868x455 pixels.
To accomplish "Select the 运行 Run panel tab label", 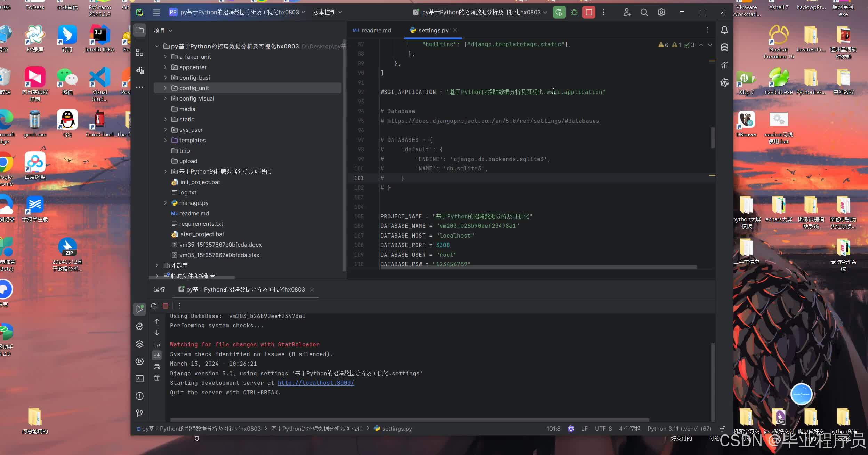I will click(160, 289).
